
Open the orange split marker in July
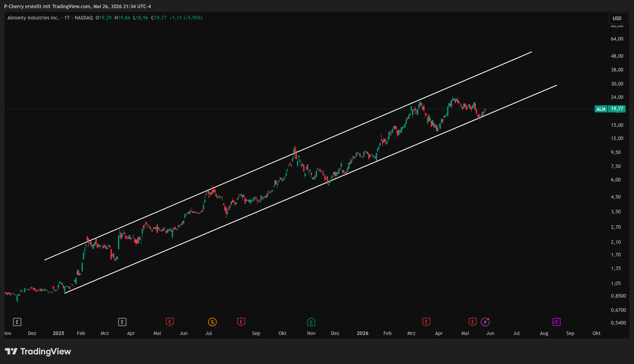(212, 322)
